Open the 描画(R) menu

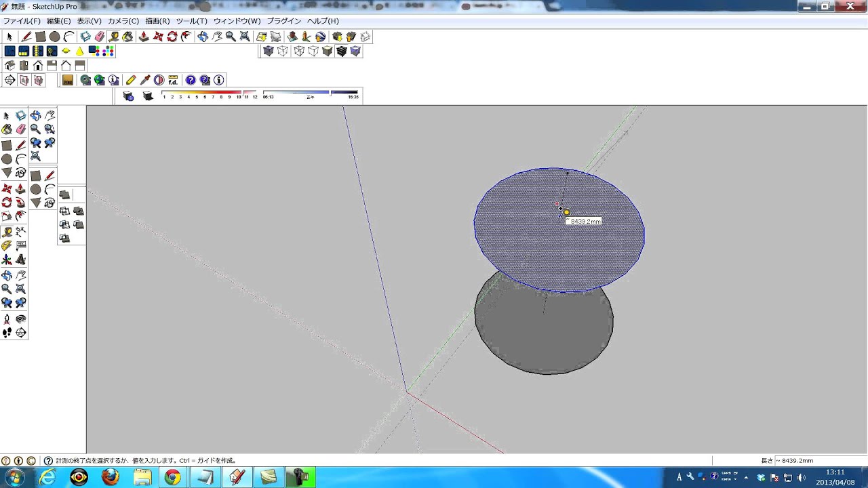click(x=157, y=21)
